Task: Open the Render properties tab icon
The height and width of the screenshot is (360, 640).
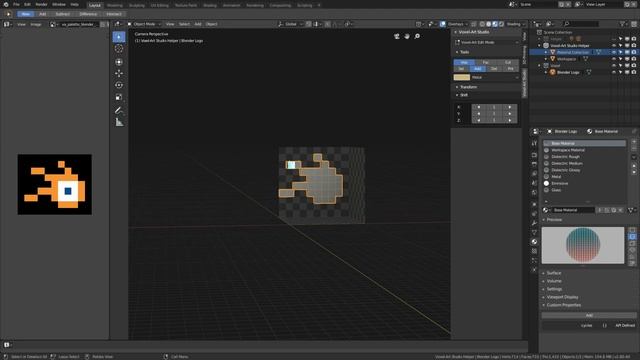Action: point(534,155)
